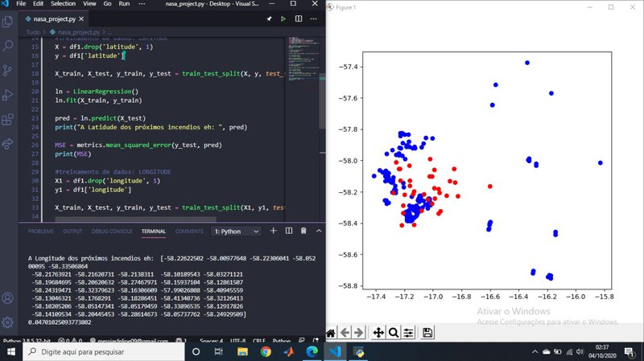644x361 pixels.
Task: Switch to the DEBUG CONSOLE panel tab
Action: click(112, 232)
